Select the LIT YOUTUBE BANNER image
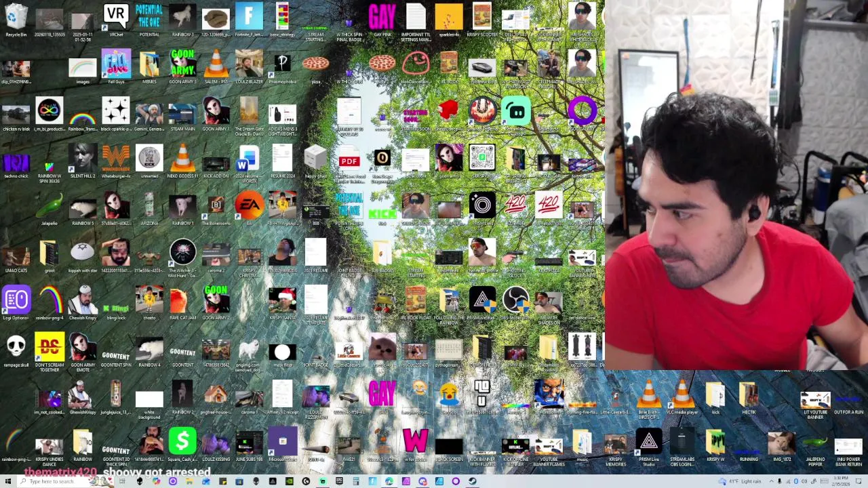This screenshot has width=868, height=488. click(x=814, y=400)
